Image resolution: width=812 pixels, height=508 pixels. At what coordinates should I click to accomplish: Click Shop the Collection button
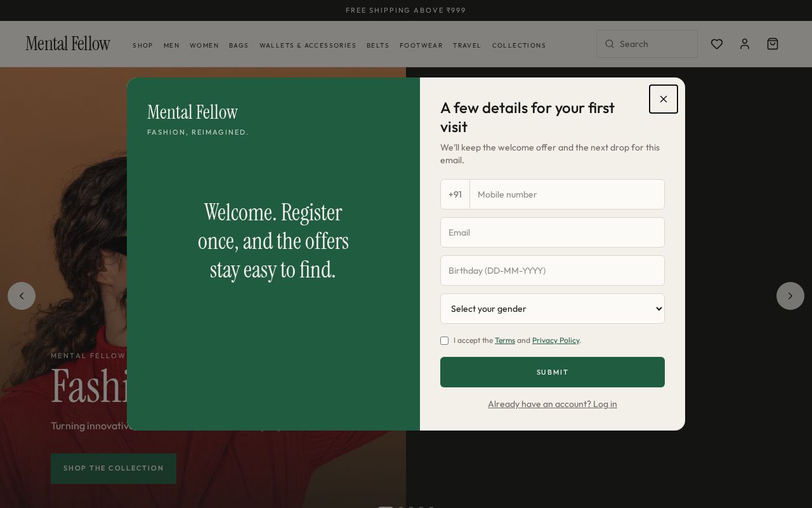(114, 469)
